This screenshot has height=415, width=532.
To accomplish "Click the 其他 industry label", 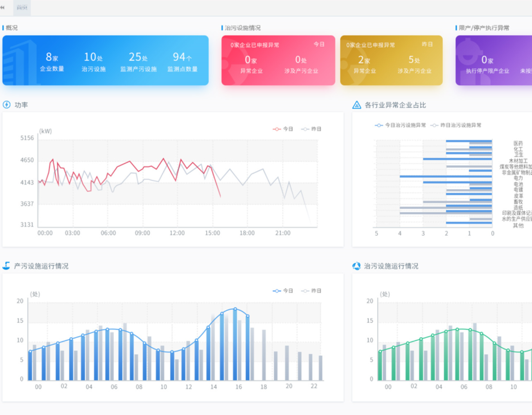I will (x=518, y=225).
